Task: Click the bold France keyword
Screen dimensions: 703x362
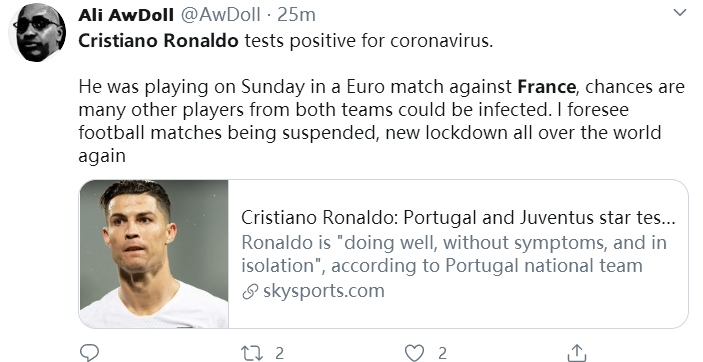Action: tap(547, 87)
